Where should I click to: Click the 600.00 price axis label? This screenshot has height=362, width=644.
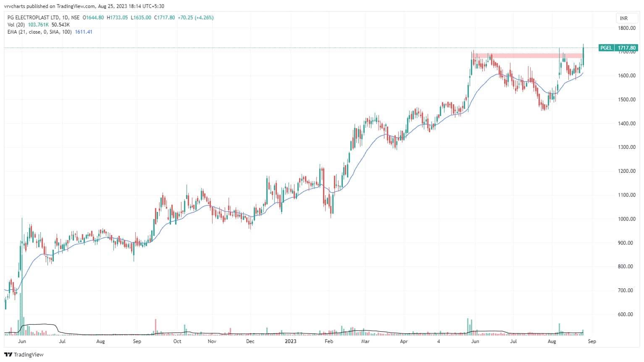pos(627,314)
